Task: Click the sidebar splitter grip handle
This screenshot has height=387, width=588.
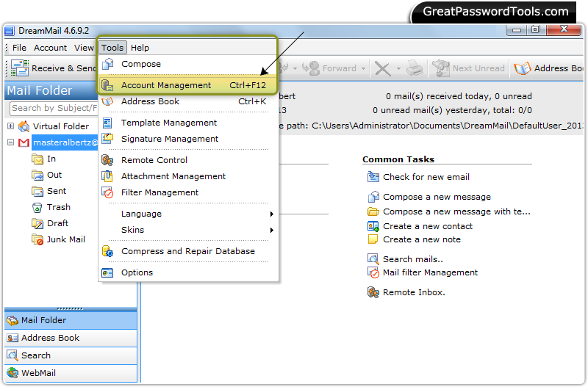Action: click(x=70, y=308)
